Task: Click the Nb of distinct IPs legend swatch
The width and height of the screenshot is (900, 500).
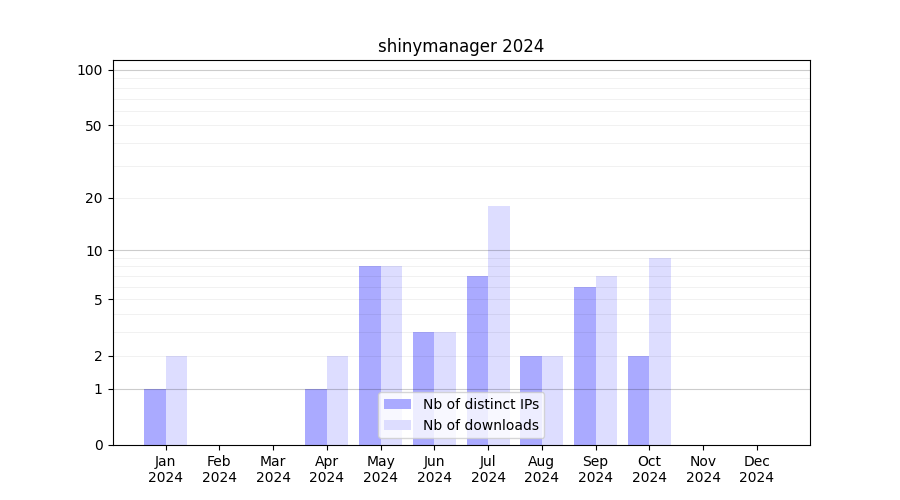Action: [x=397, y=404]
